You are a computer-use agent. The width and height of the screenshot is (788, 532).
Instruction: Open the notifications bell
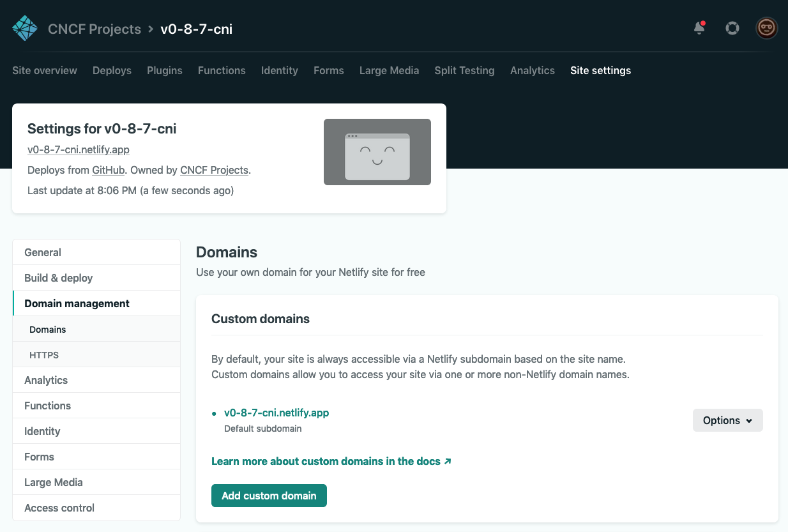(699, 28)
